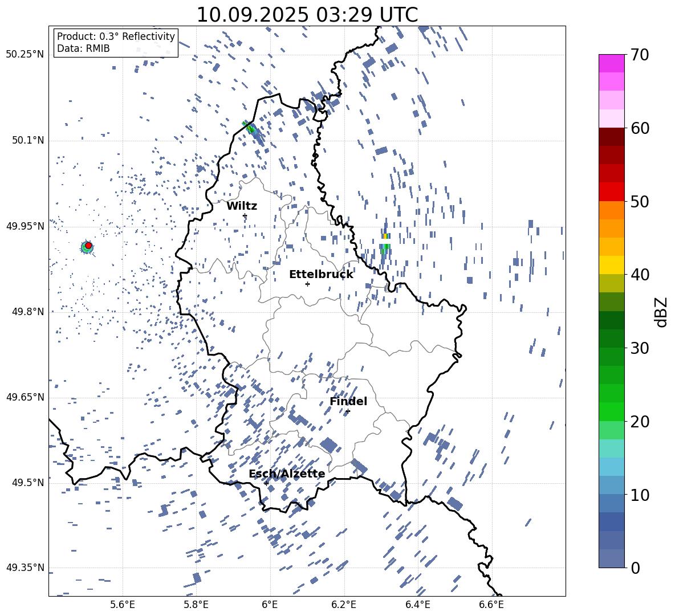Click the 20 tick label on colorbar
The height and width of the screenshot is (616, 675).
pyautogui.click(x=639, y=422)
